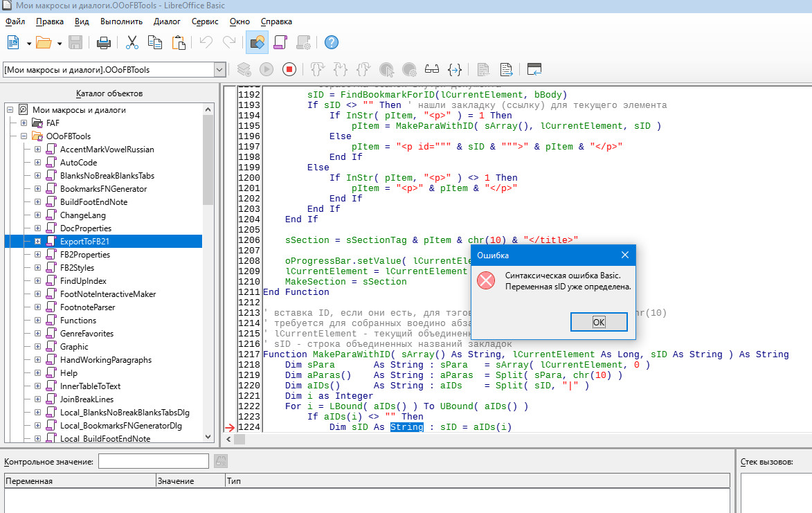This screenshot has width=812, height=513.
Task: Click the Select Macro icon
Action: 280,42
